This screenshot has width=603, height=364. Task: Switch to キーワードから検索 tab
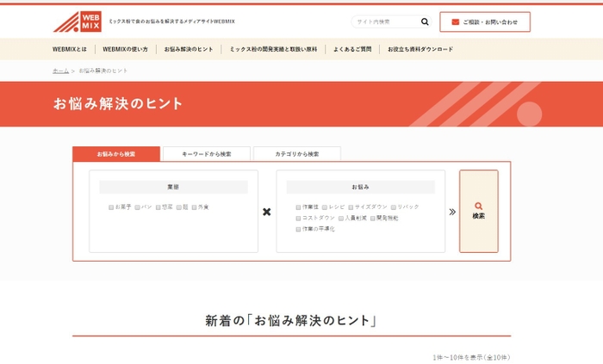[x=207, y=154]
